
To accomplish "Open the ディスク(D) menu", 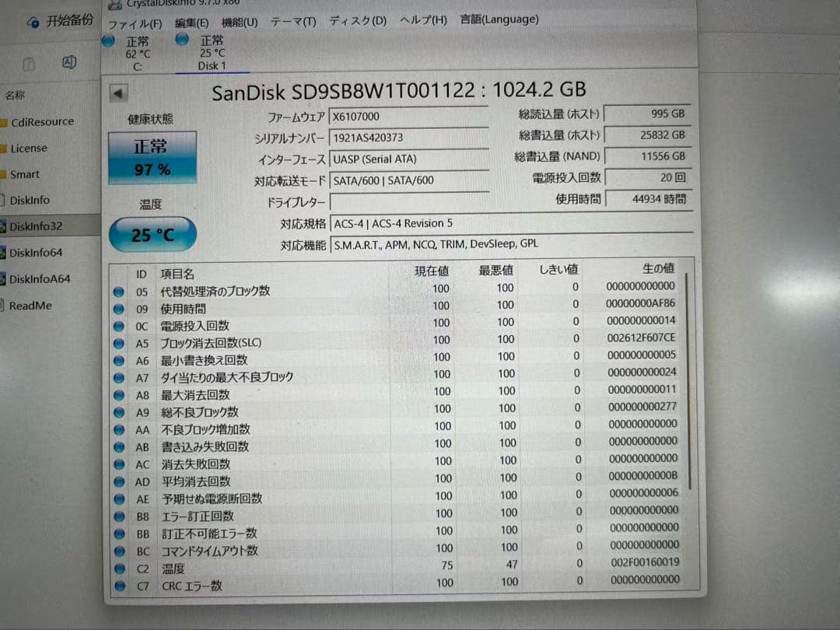I will click(357, 21).
